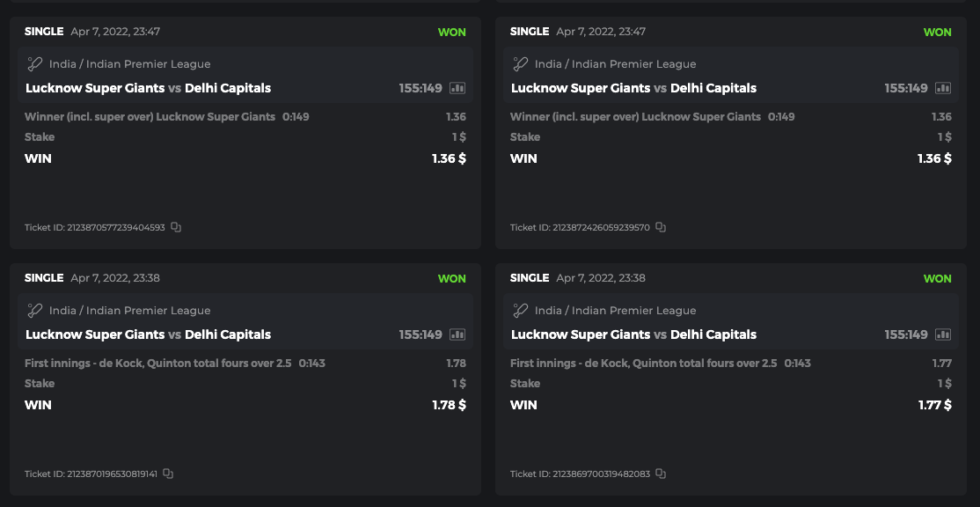Image resolution: width=980 pixels, height=507 pixels.
Task: Copy ticket ID ending in 404593
Action: 176,227
